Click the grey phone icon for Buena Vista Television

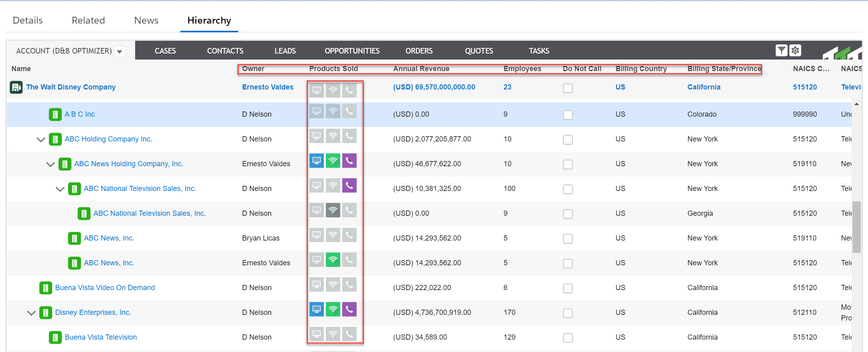click(x=349, y=334)
